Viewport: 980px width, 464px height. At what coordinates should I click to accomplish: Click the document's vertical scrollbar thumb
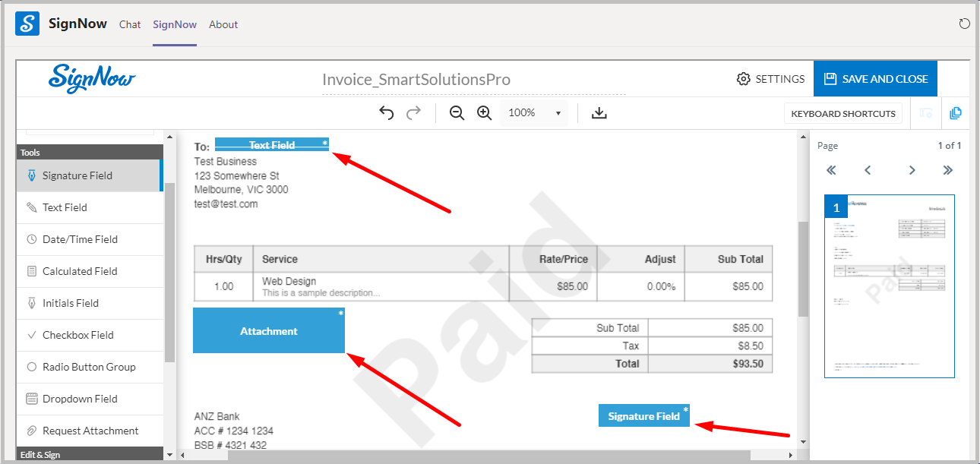(803, 269)
